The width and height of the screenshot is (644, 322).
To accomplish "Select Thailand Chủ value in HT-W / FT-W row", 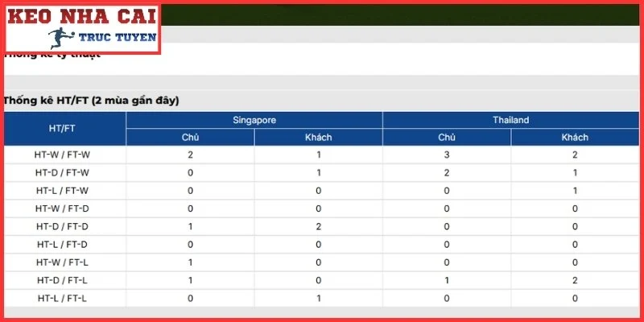I will (447, 155).
